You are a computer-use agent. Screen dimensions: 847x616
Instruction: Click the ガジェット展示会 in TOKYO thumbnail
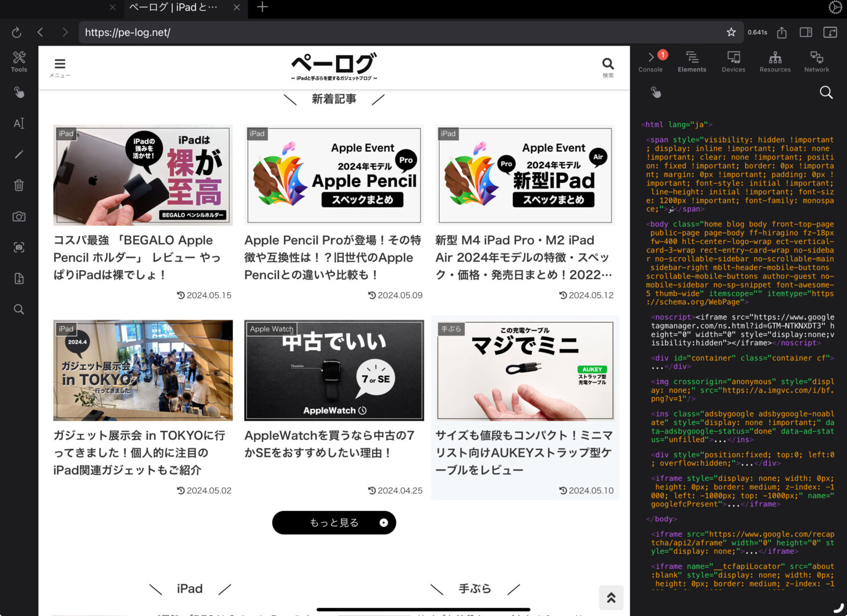point(143,371)
